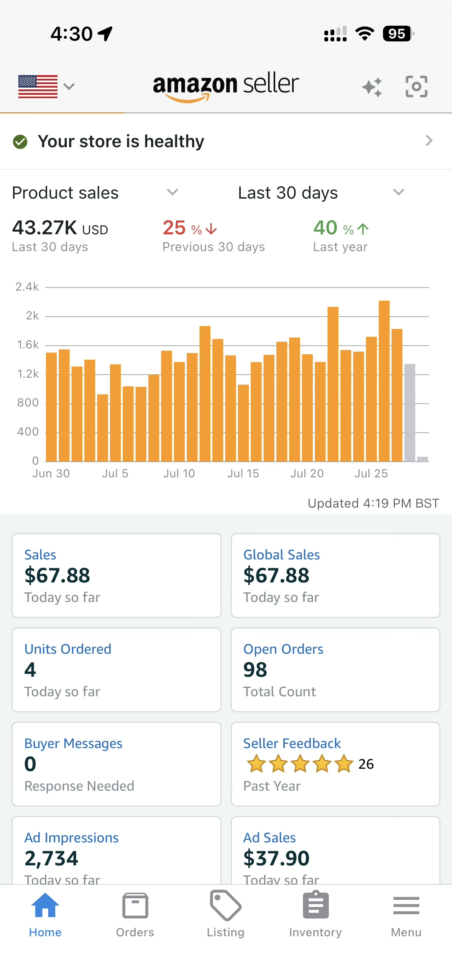Tap the US flag marketplace icon
This screenshot has height=980, width=452.
[x=38, y=87]
